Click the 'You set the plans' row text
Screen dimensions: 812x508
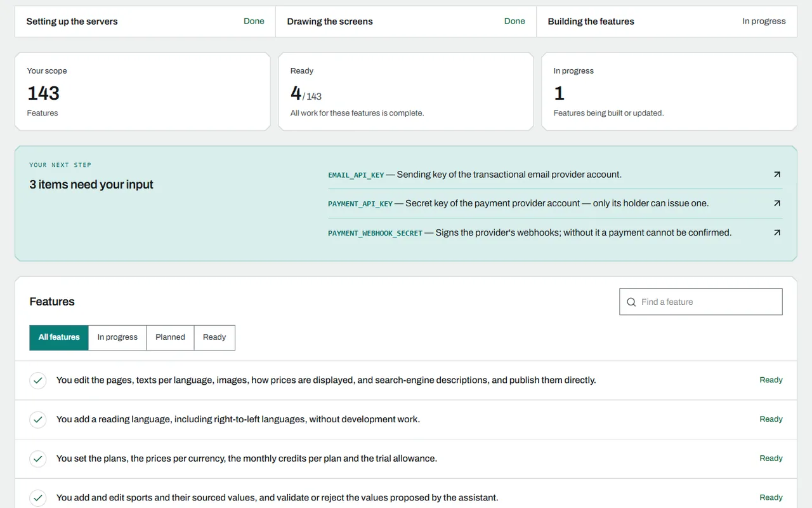pyautogui.click(x=247, y=458)
